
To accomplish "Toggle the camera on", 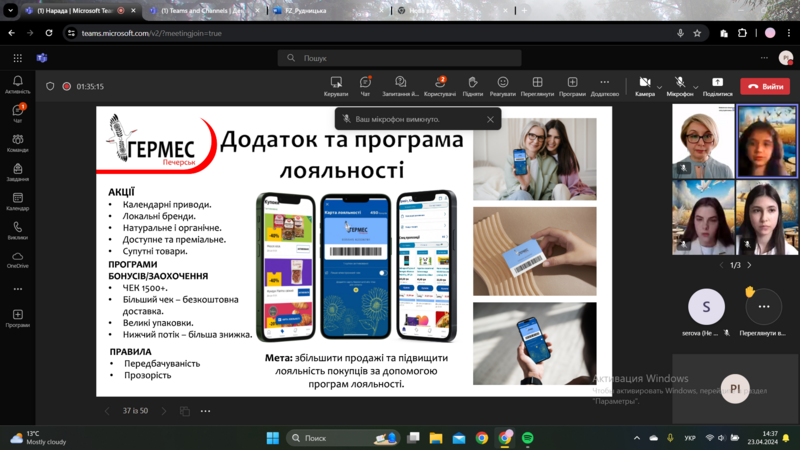I will pyautogui.click(x=645, y=86).
